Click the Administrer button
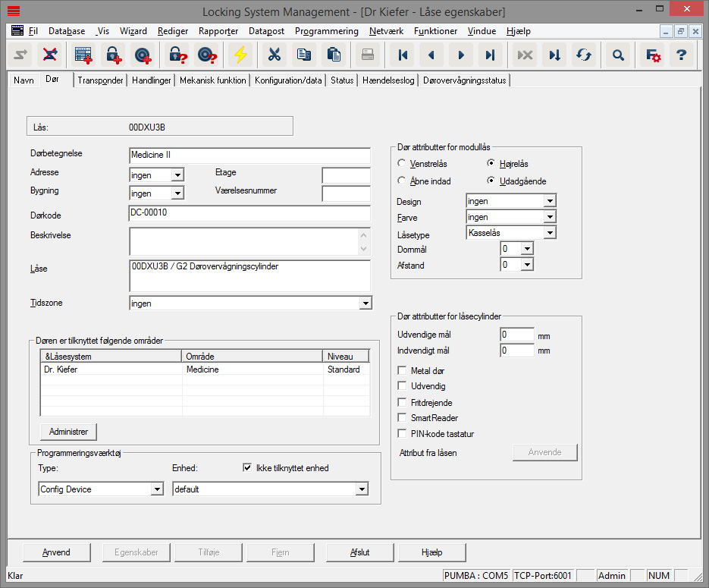This screenshot has width=709, height=588. [x=68, y=432]
